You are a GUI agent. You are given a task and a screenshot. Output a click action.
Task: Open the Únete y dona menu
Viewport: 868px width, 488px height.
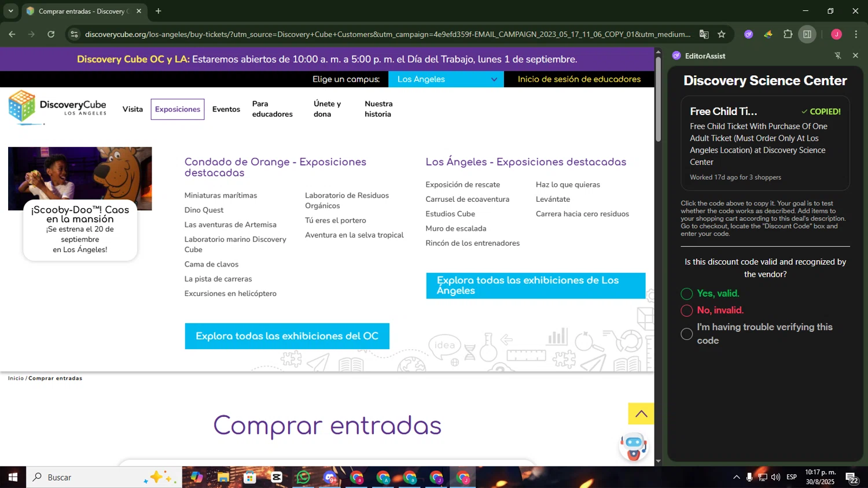click(x=328, y=109)
